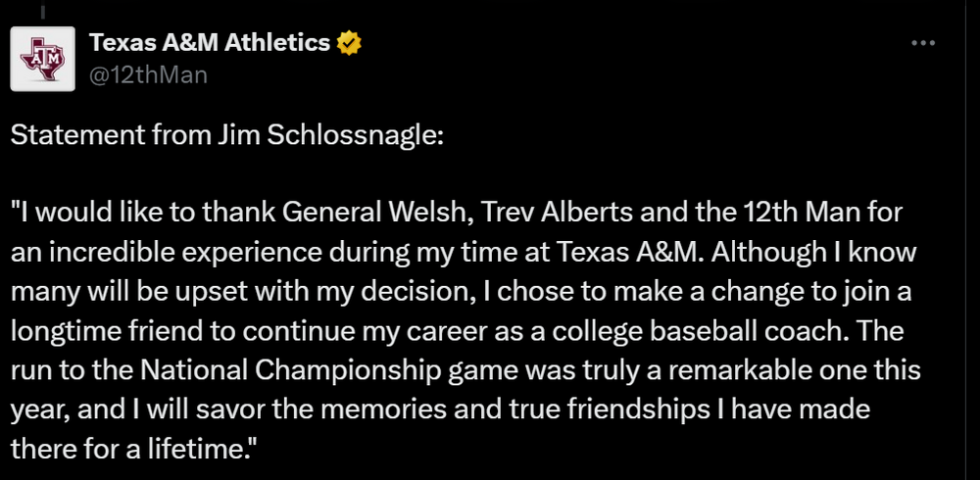Open the Texas A&M Athletics display name
Viewport: 980px width, 480px height.
tap(210, 42)
